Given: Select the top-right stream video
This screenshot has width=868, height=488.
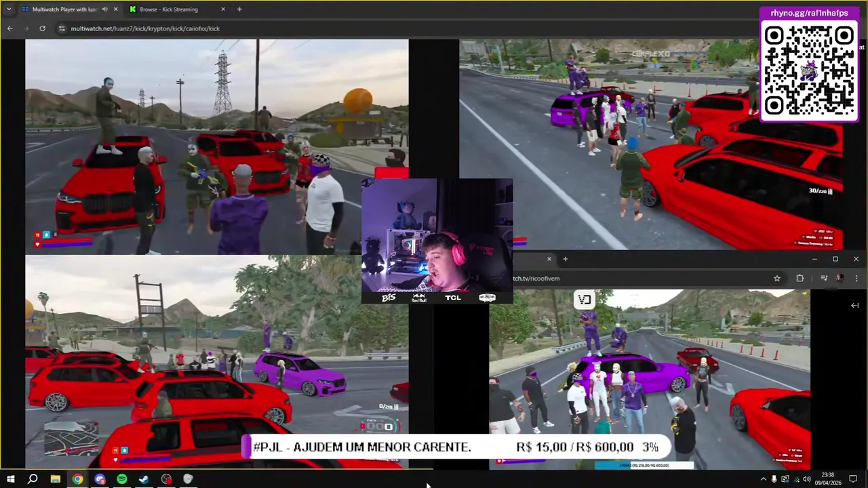Looking at the screenshot, I should tap(651, 144).
